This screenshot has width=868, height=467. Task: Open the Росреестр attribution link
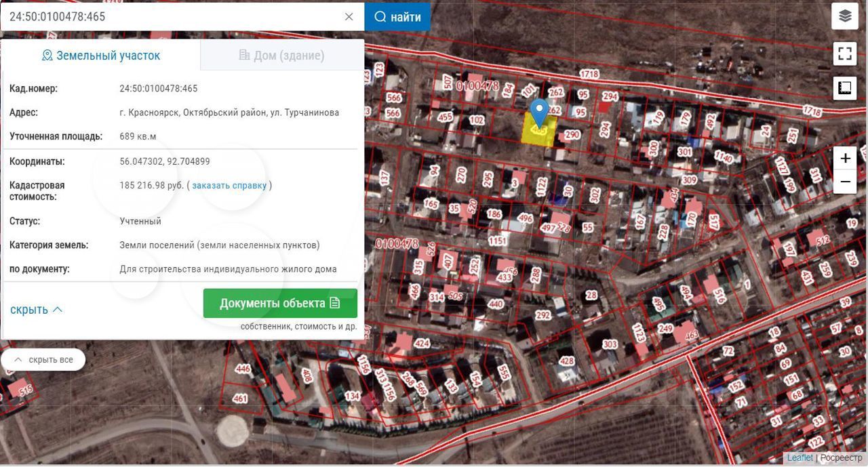841,458
